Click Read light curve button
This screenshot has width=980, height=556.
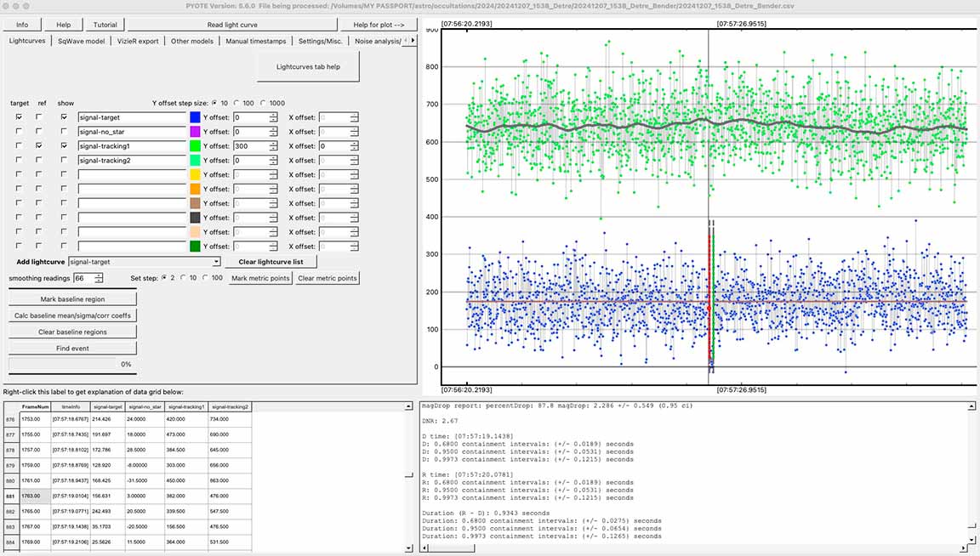(x=232, y=25)
